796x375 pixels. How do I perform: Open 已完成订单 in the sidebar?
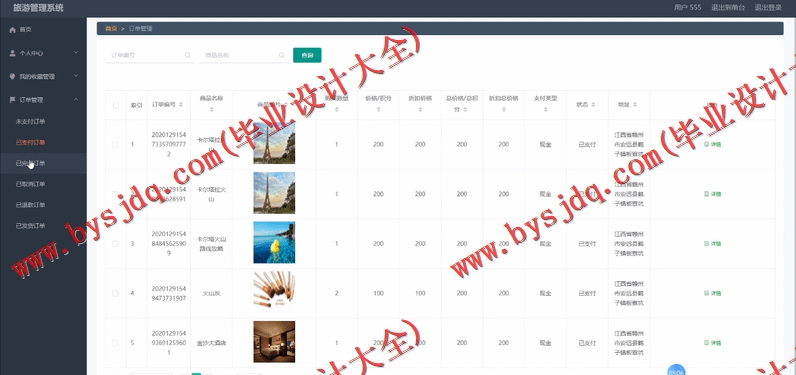[x=30, y=163]
